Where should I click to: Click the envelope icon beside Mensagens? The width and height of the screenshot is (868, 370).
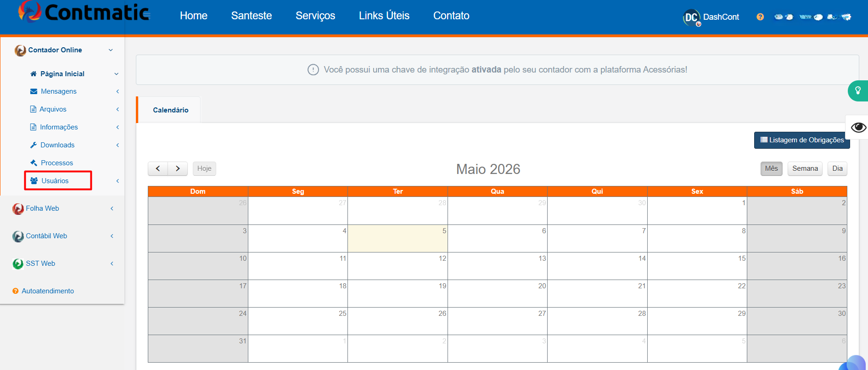tap(34, 91)
